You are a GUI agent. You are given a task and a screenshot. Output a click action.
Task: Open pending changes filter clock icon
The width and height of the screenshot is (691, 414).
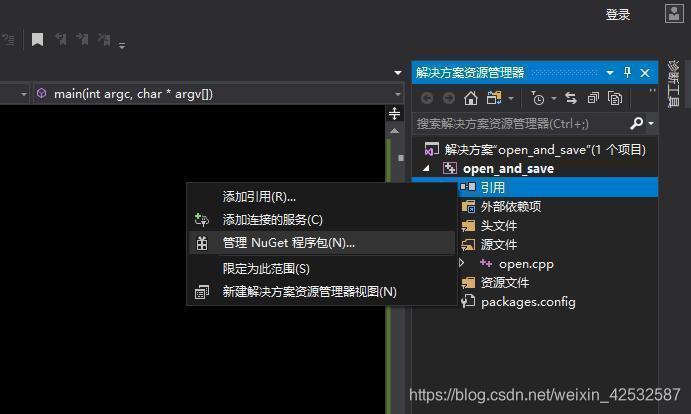point(538,98)
